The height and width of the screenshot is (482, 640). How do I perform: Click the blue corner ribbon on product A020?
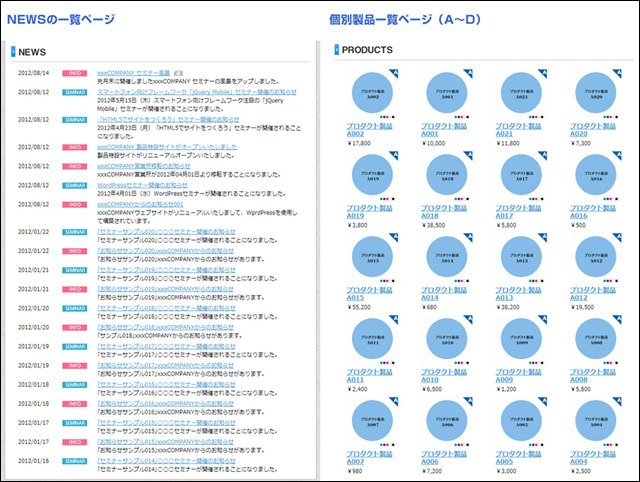[618, 72]
